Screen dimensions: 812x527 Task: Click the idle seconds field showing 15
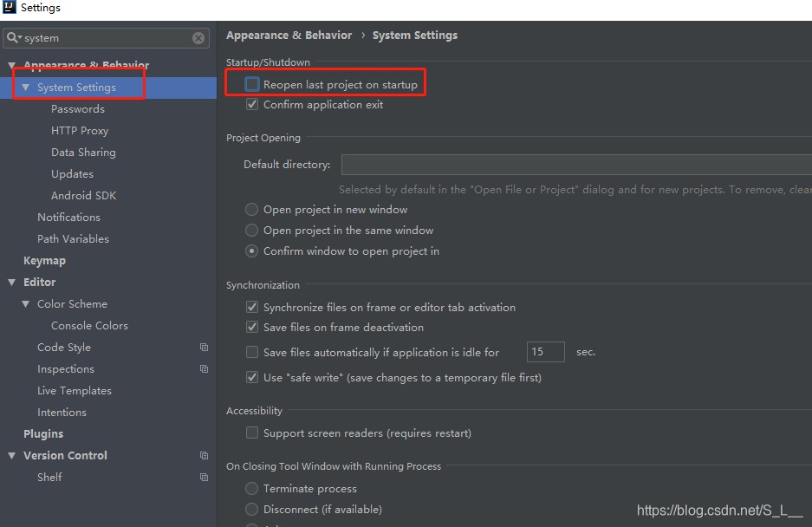[x=545, y=352]
